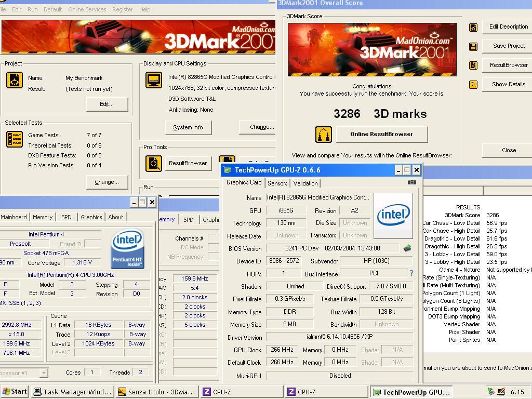This screenshot has width=532, height=399.
Task: Open the Edit menu in 3DMark
Action: tap(17, 9)
